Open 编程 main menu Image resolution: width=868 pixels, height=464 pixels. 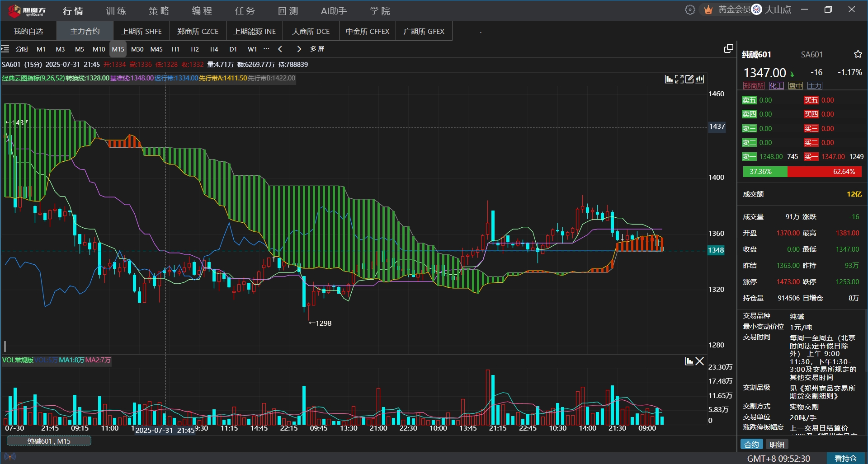pos(202,11)
